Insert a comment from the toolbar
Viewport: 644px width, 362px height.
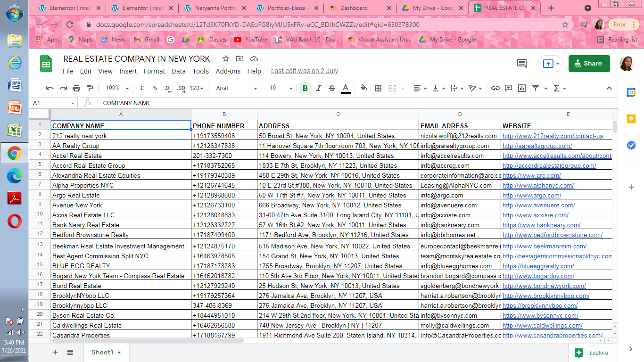(509, 88)
